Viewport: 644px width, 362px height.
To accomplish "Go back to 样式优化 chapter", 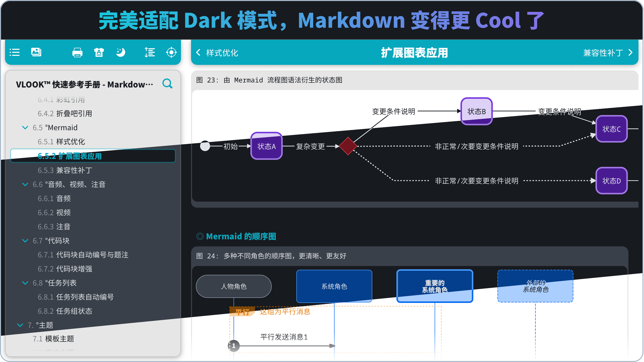I will tap(222, 53).
